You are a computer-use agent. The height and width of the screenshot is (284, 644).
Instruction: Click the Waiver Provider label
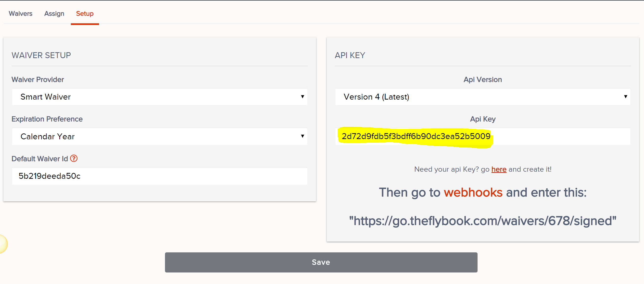point(38,79)
